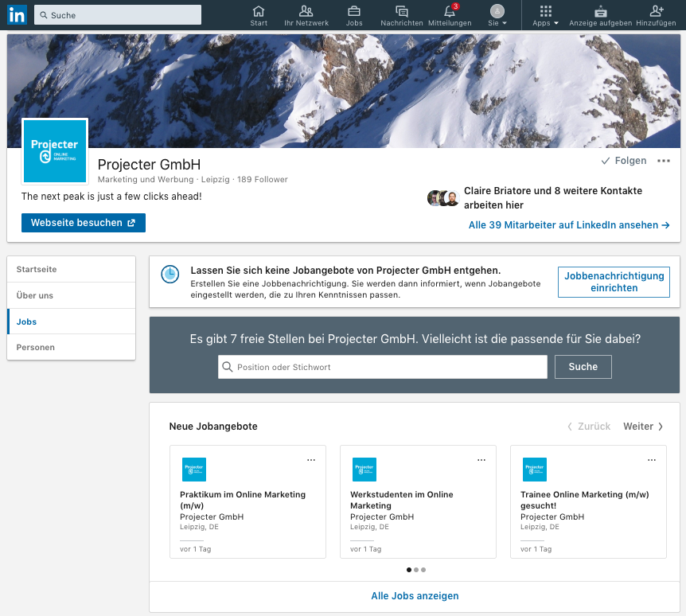
Task: Click the magnifier icon in job search field
Action: (x=227, y=367)
